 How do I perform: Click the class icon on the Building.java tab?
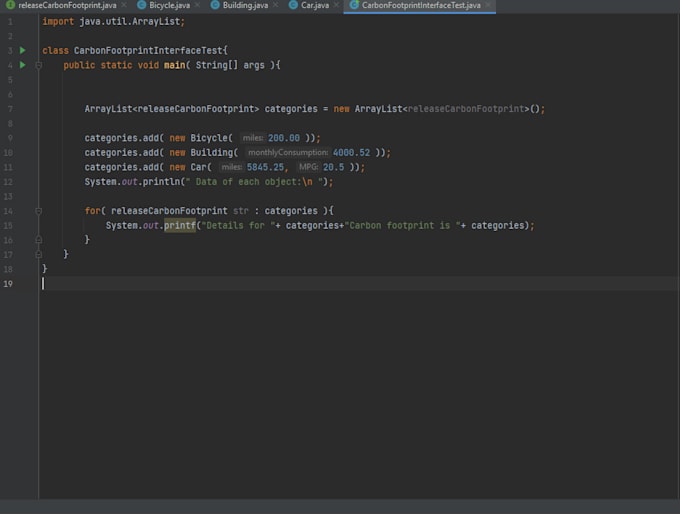pos(215,5)
